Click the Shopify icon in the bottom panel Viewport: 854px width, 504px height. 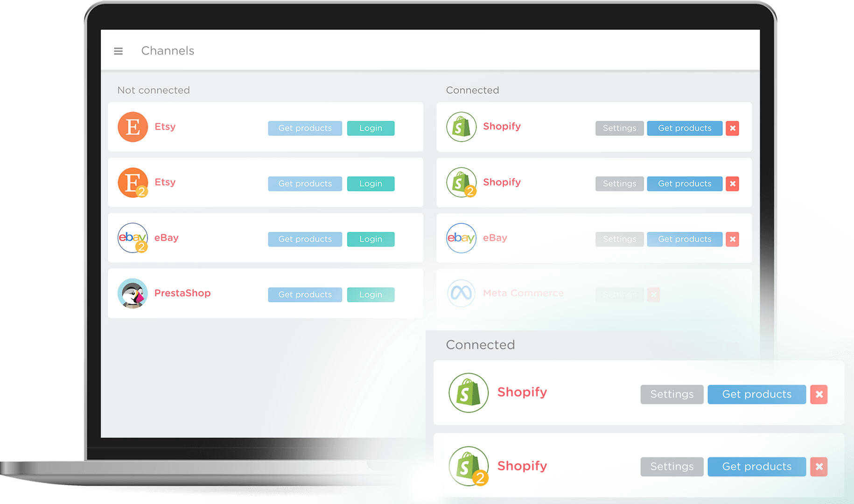468,392
